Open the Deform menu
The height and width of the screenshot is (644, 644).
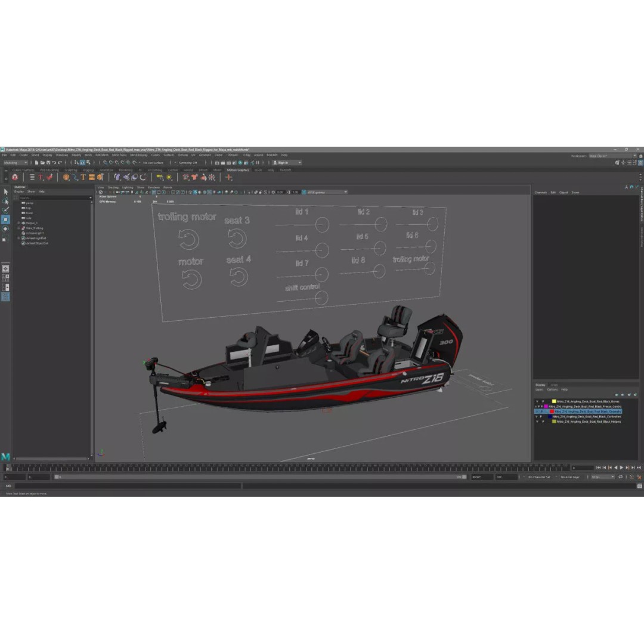[183, 155]
